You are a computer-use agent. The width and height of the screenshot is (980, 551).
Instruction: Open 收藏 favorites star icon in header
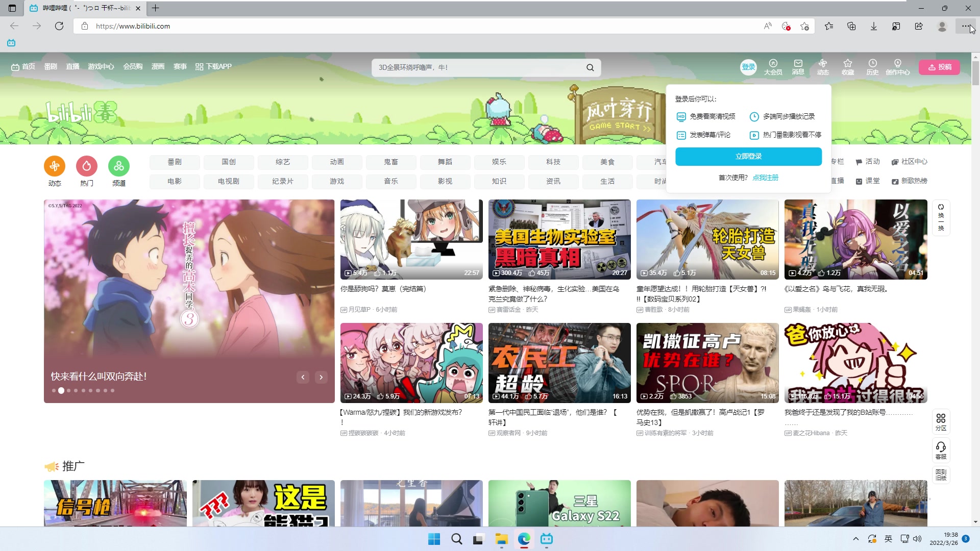848,67
